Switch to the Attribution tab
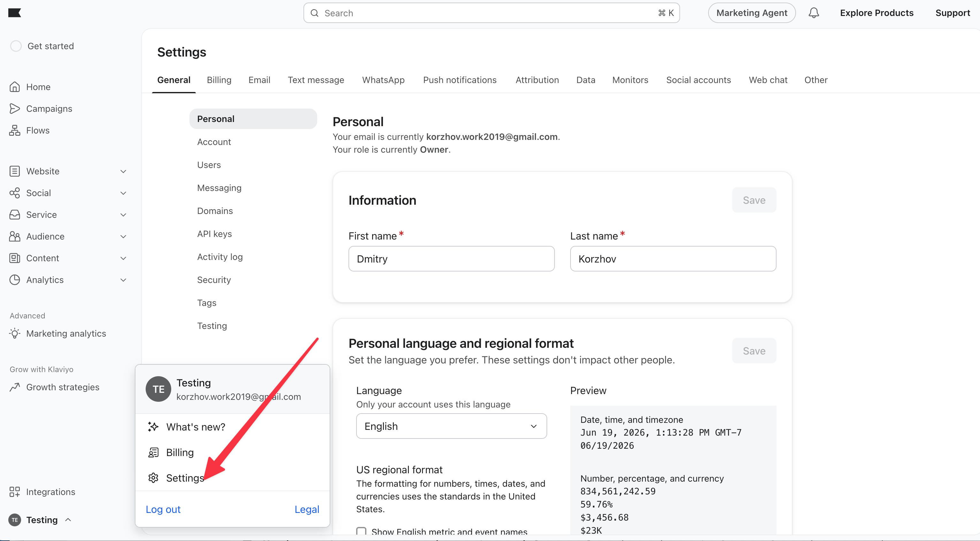 pyautogui.click(x=537, y=80)
